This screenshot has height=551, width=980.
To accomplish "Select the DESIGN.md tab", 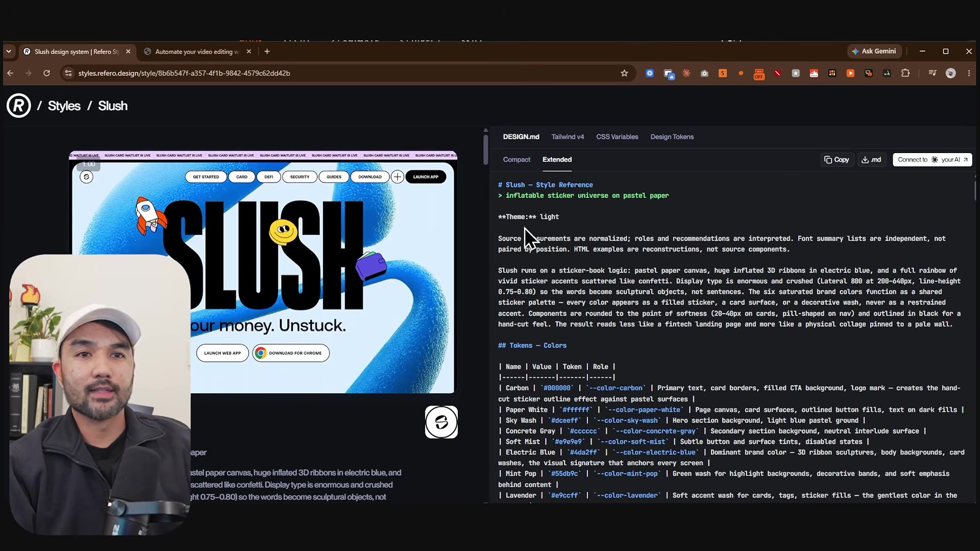I will (x=521, y=137).
